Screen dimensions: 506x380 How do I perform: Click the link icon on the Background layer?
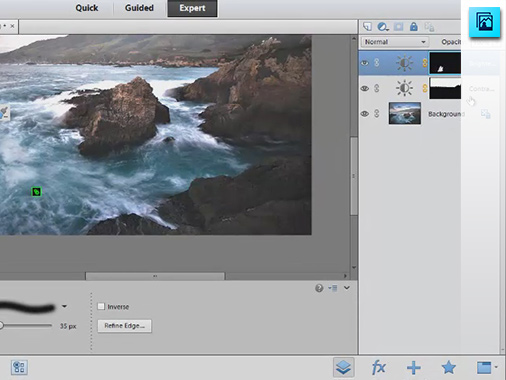377,113
